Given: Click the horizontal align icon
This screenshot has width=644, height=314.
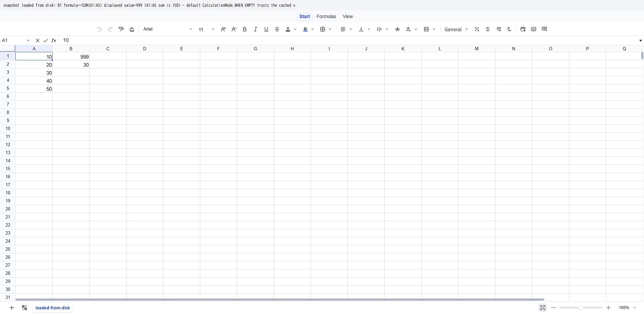Looking at the screenshot, I should point(343,29).
